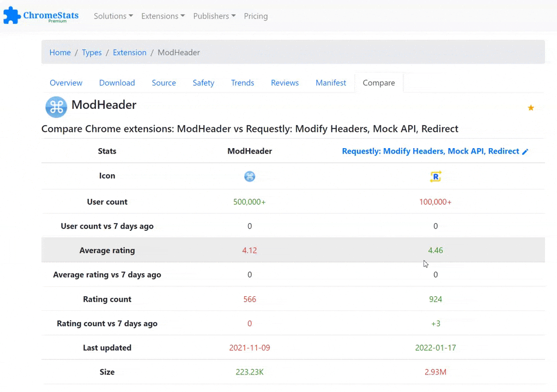Click the +3 rating count change
This screenshot has width=557, height=392.
[x=435, y=323]
